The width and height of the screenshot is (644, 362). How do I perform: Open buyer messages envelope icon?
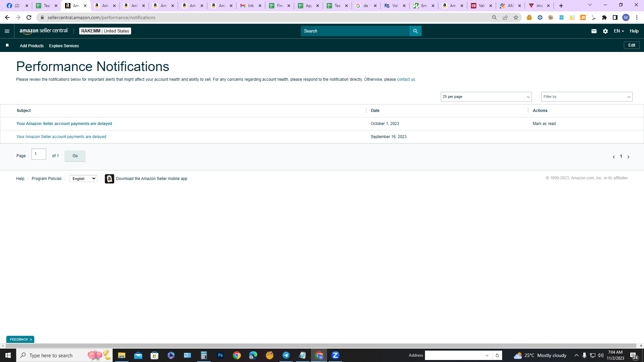[x=594, y=31]
